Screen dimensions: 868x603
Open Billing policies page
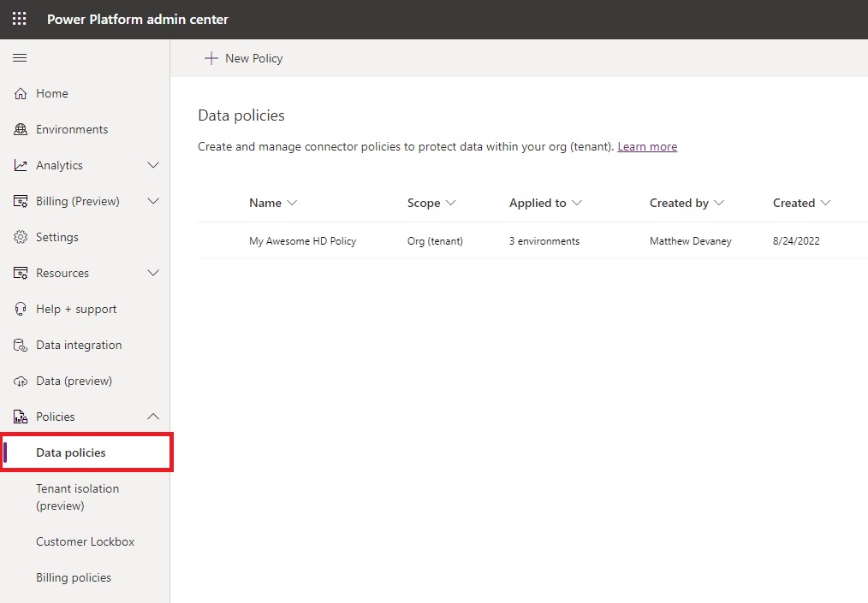(x=85, y=577)
